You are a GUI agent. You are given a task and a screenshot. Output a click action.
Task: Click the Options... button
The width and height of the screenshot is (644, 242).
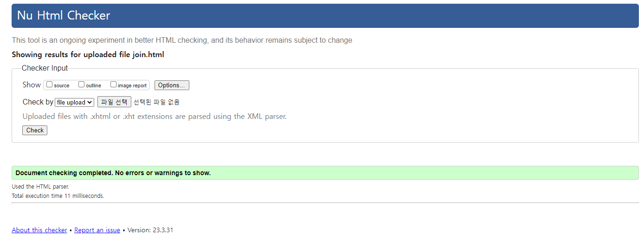click(x=172, y=85)
